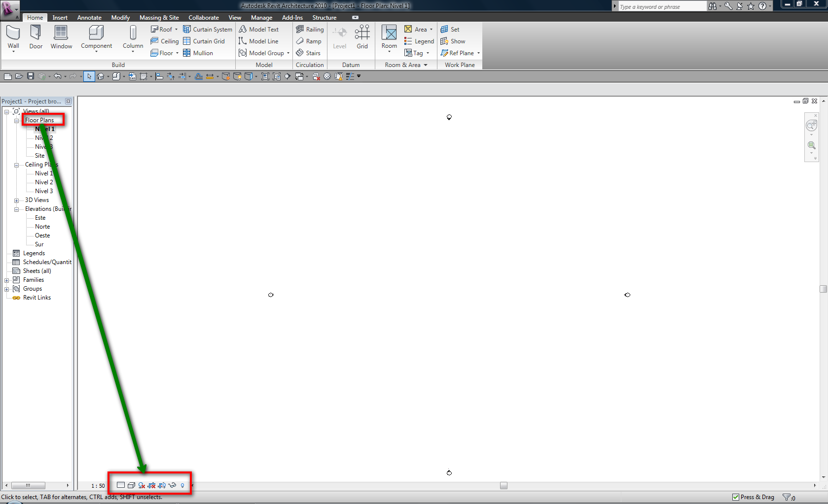Click the Set work plane tool

[450, 30]
